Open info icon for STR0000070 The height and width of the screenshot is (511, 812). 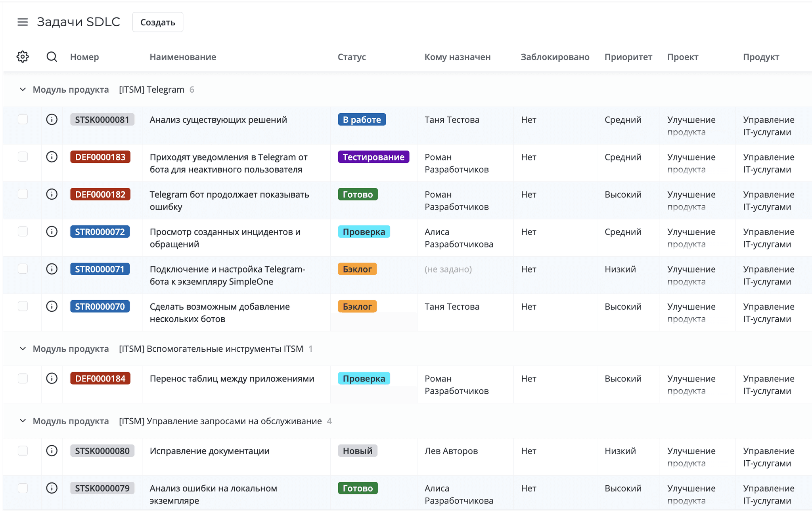click(52, 306)
